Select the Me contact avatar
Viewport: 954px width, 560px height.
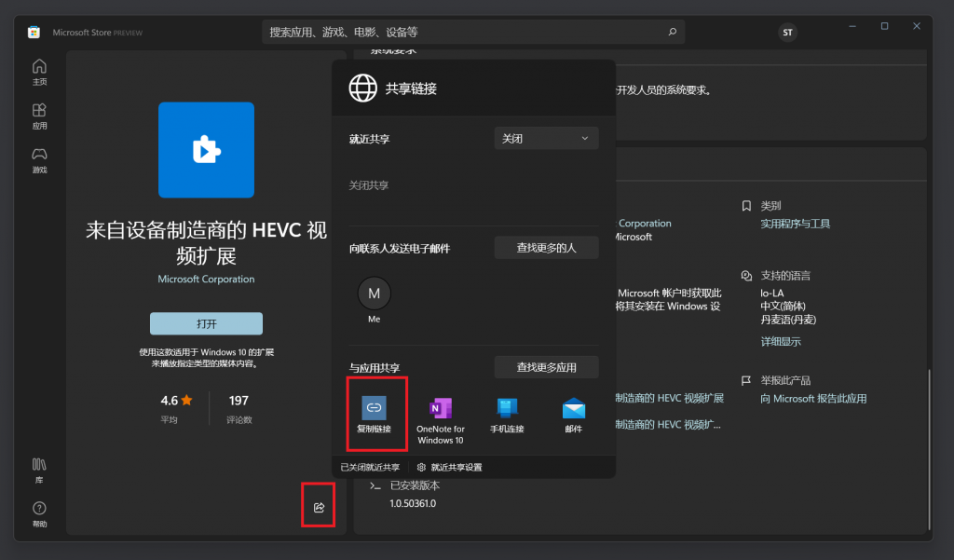[x=375, y=294]
